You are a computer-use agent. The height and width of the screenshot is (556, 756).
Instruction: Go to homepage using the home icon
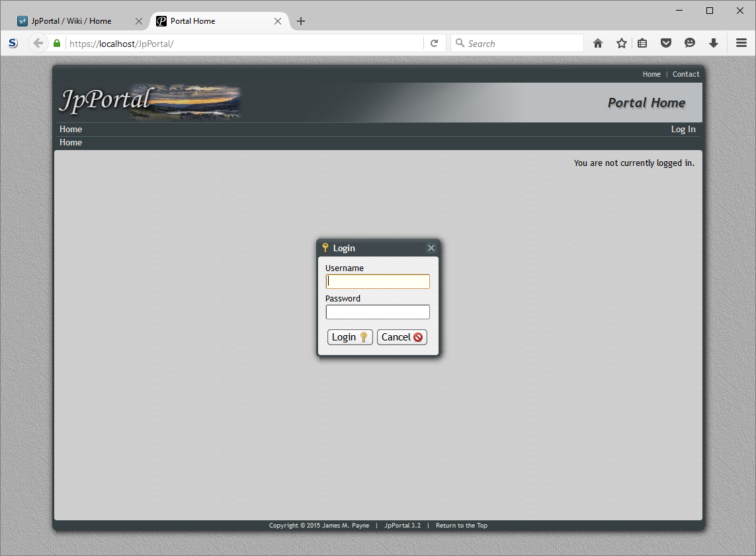pyautogui.click(x=597, y=42)
